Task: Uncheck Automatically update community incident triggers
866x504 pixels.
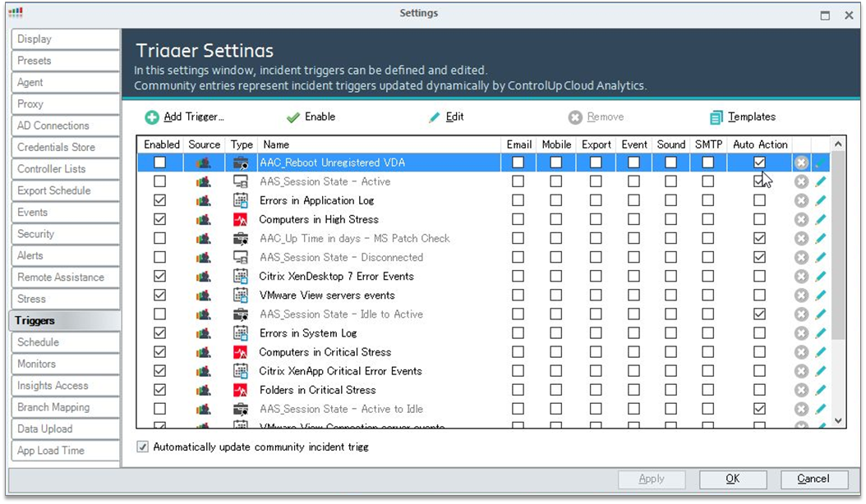Action: tap(142, 447)
